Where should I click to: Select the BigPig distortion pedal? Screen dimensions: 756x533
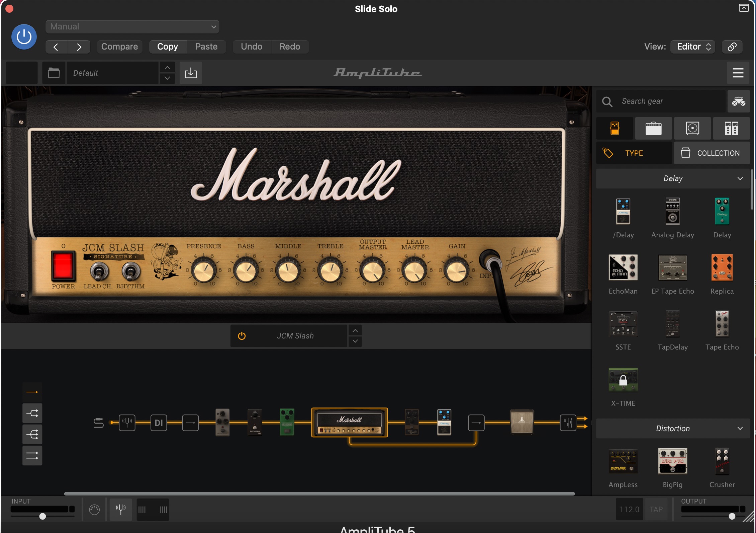[x=672, y=461]
